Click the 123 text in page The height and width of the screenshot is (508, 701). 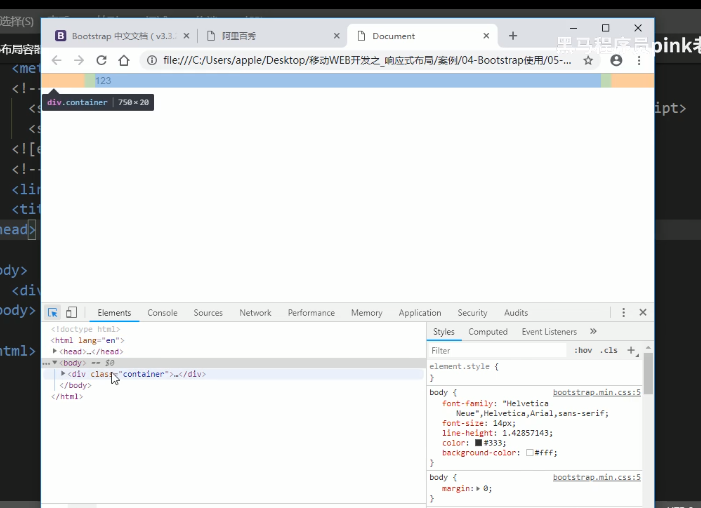point(103,80)
